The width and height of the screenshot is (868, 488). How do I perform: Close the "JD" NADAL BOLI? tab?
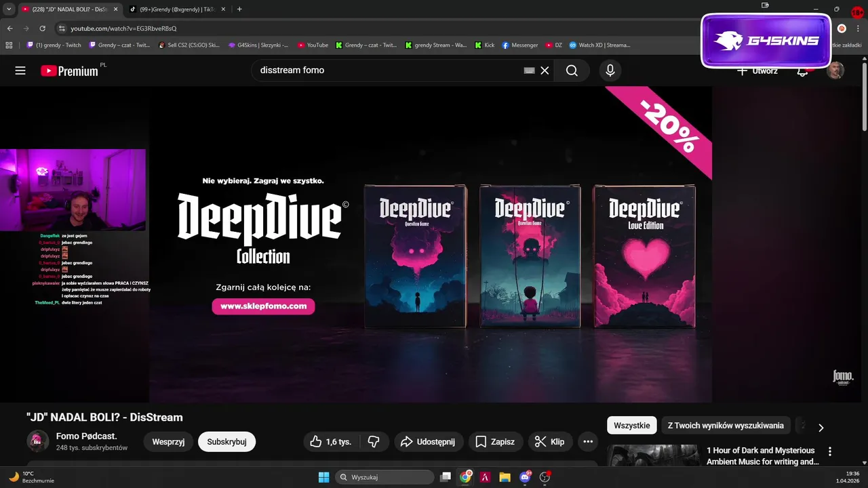[x=115, y=9]
